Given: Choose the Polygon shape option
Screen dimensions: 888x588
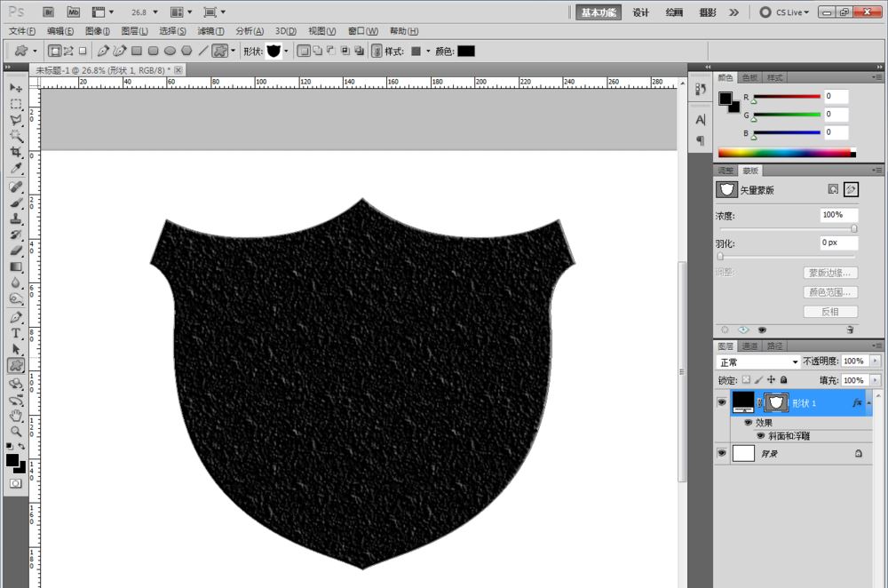Looking at the screenshot, I should tap(186, 51).
